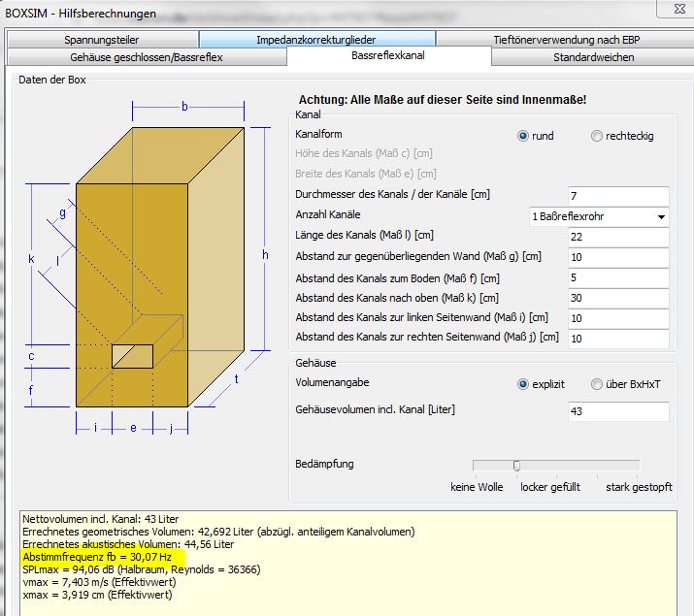Viewport: 694px width, 616px height.
Task: Choose volume über BxHxT option
Action: pyautogui.click(x=597, y=384)
